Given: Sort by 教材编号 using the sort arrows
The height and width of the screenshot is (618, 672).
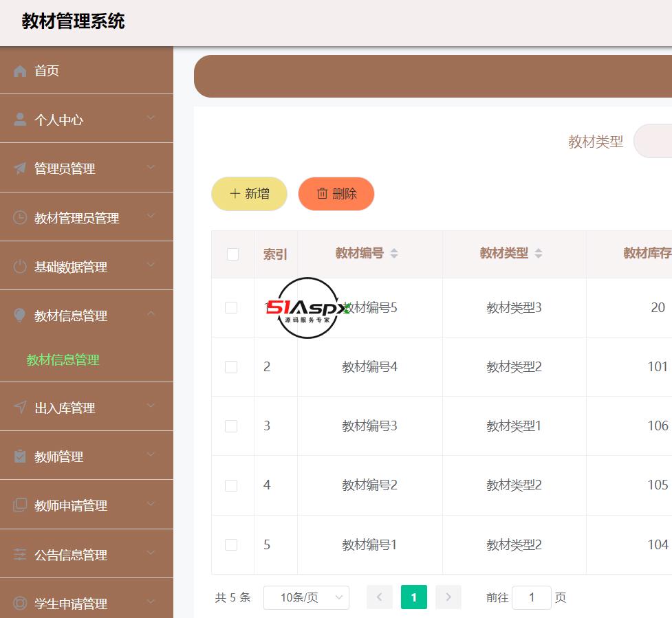Looking at the screenshot, I should 394,253.
